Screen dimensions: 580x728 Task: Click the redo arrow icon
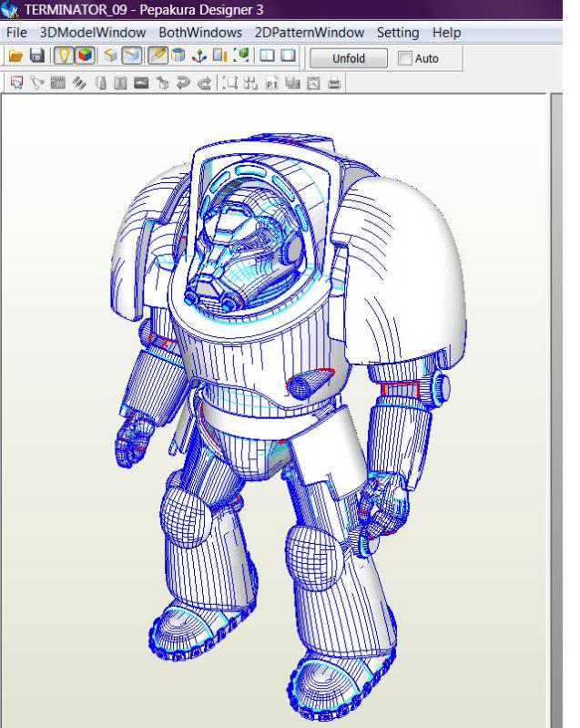pyautogui.click(x=204, y=83)
